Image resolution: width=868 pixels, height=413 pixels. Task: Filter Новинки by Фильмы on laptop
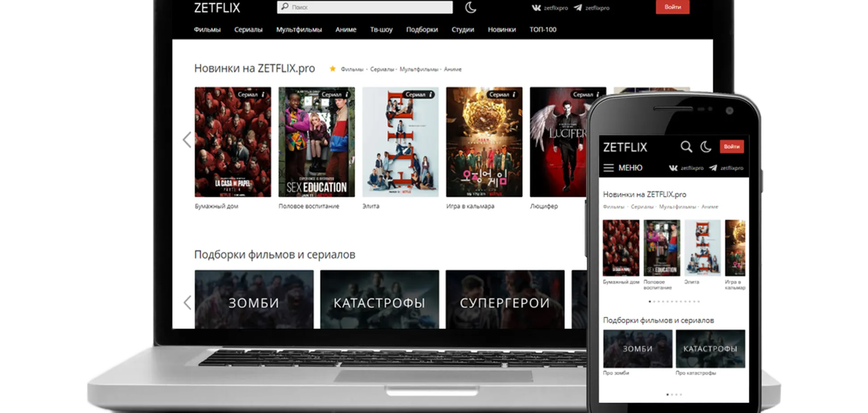(x=352, y=70)
